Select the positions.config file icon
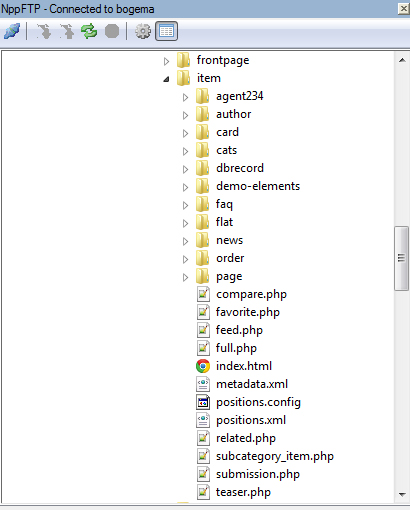410x510 pixels. pos(203,402)
